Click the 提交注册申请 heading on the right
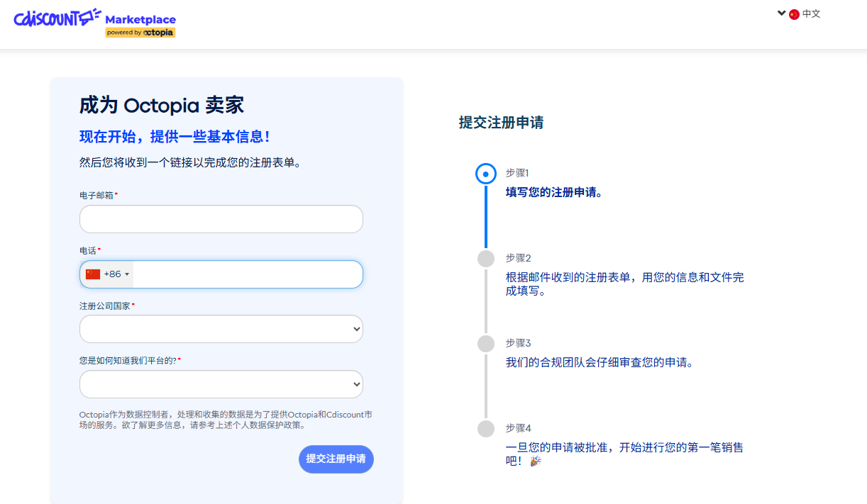867x504 pixels. pos(502,123)
